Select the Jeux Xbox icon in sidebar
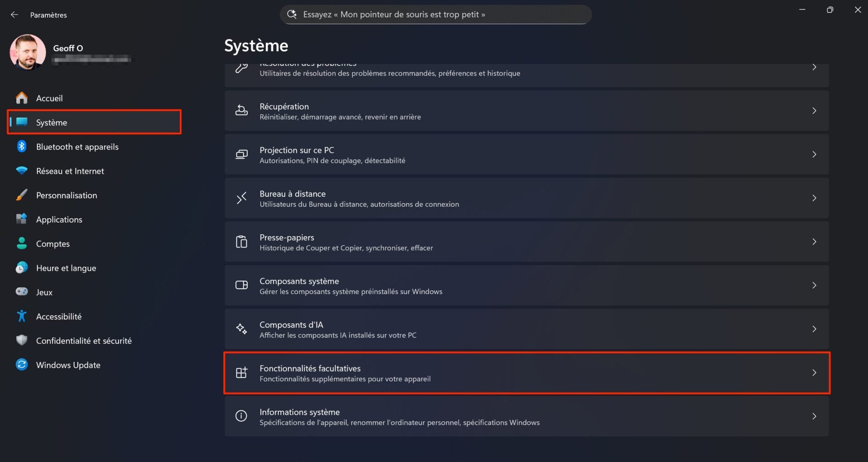868x462 pixels. [x=22, y=292]
